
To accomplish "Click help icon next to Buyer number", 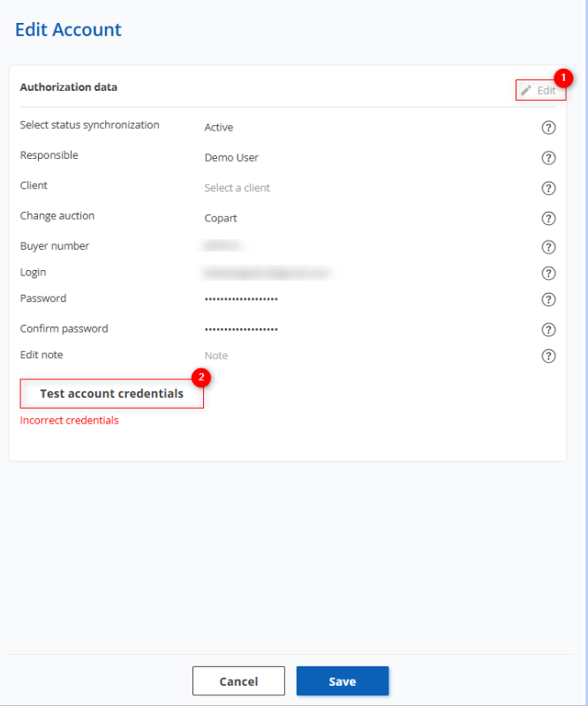I will [548, 247].
